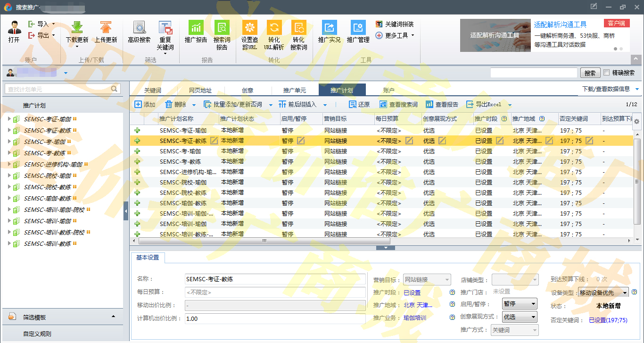Click the 推广实况 icon

coord(329,28)
